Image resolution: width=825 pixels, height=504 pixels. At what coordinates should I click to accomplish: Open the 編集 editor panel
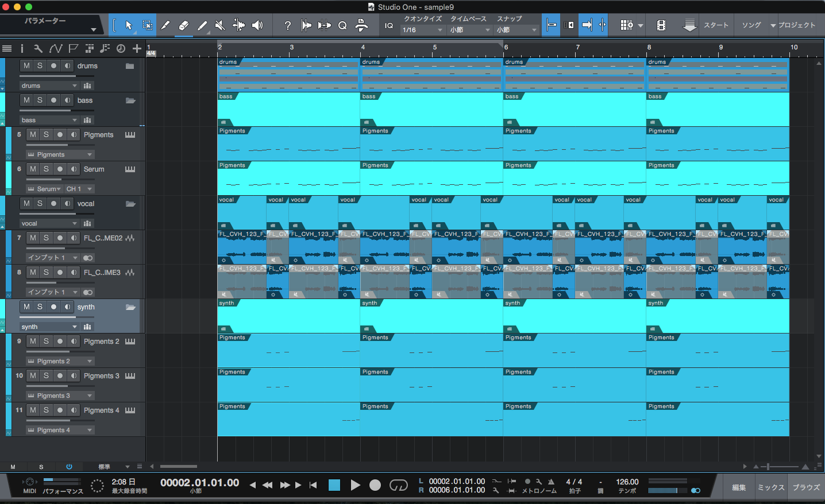pyautogui.click(x=739, y=487)
